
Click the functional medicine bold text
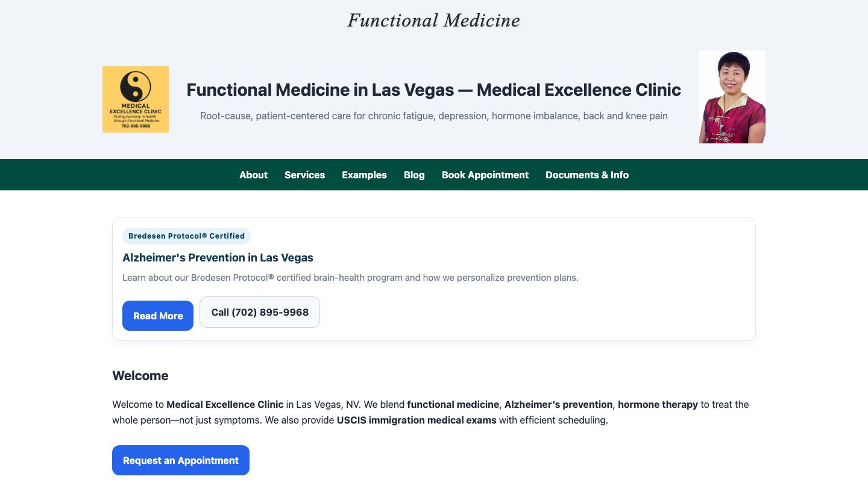point(453,404)
